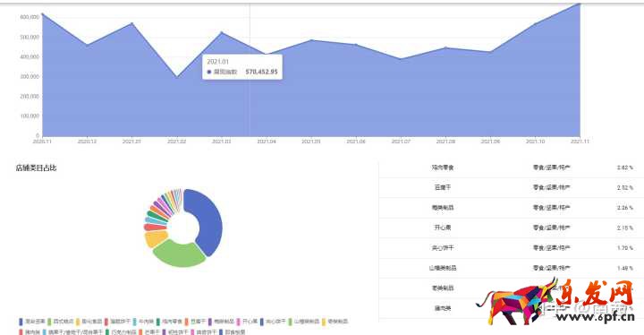Image resolution: width=644 pixels, height=335 pixels.
Task: Select the green donut chart slice
Action: click(179, 253)
